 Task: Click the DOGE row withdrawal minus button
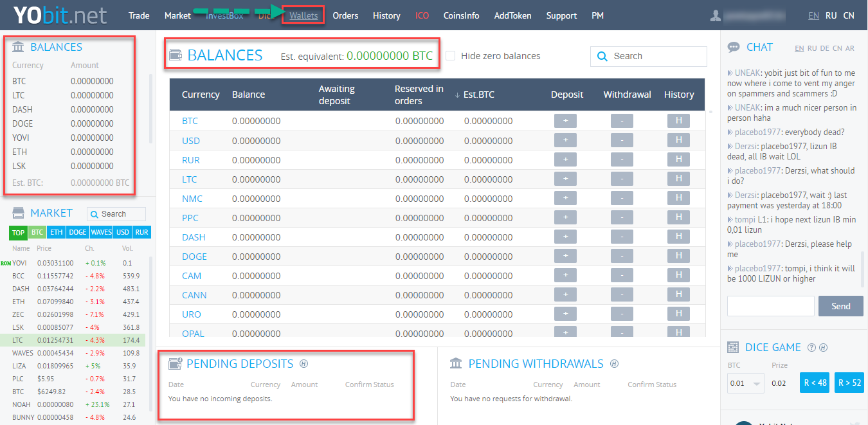coord(622,256)
